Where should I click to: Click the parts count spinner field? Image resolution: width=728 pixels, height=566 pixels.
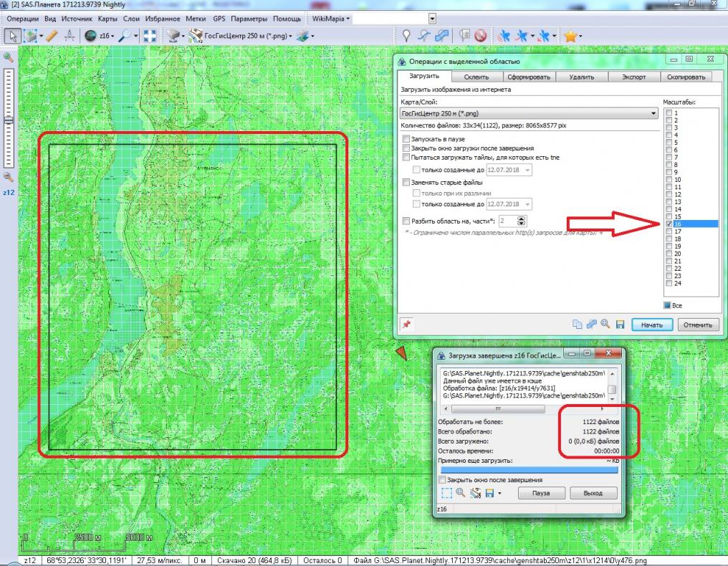pyautogui.click(x=507, y=221)
